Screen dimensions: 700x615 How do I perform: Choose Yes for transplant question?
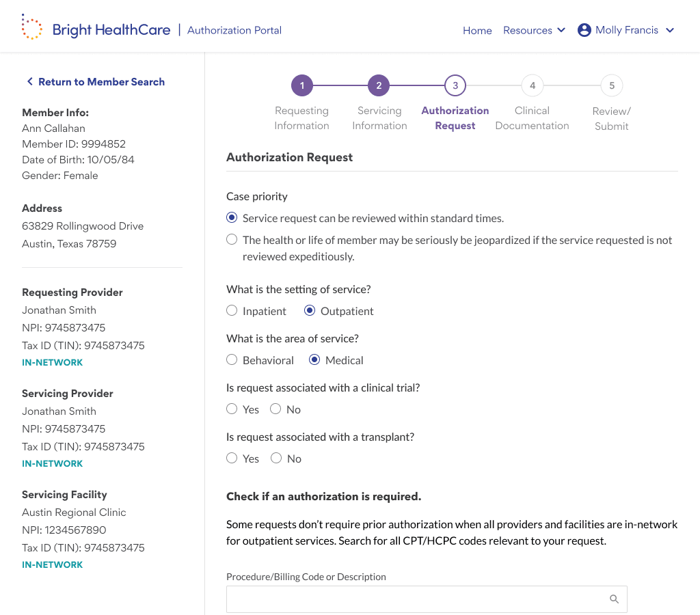coord(232,458)
